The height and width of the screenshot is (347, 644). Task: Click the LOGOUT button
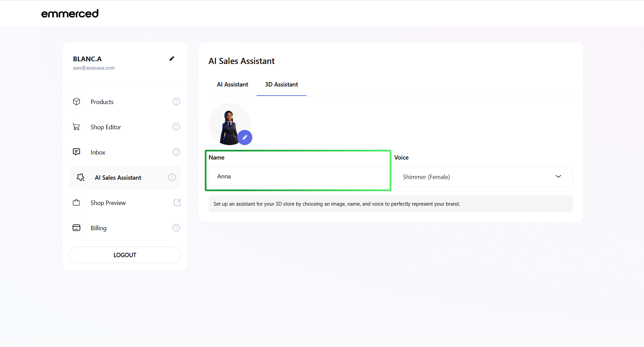pyautogui.click(x=125, y=255)
